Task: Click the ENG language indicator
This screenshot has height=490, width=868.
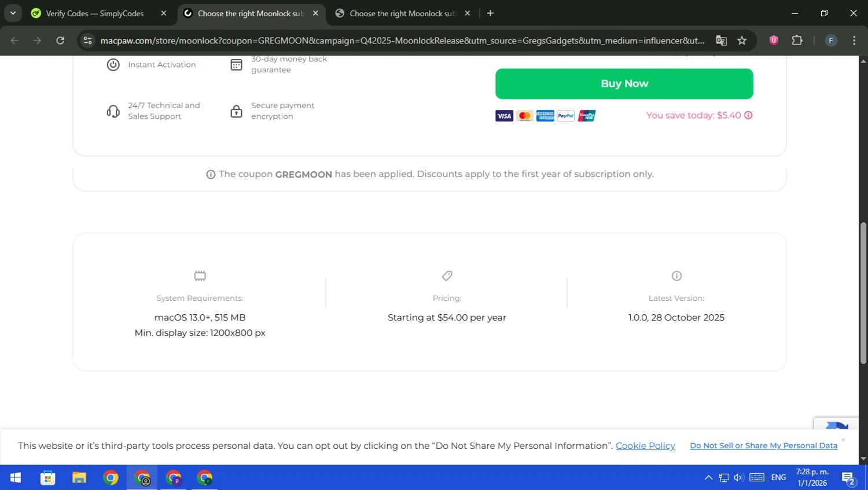Action: pos(778,478)
